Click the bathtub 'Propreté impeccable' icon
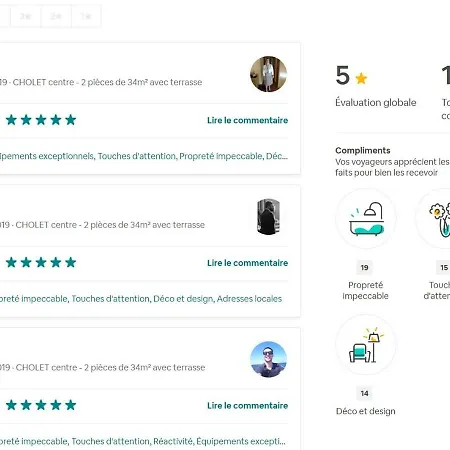The width and height of the screenshot is (450, 450). pos(366,219)
